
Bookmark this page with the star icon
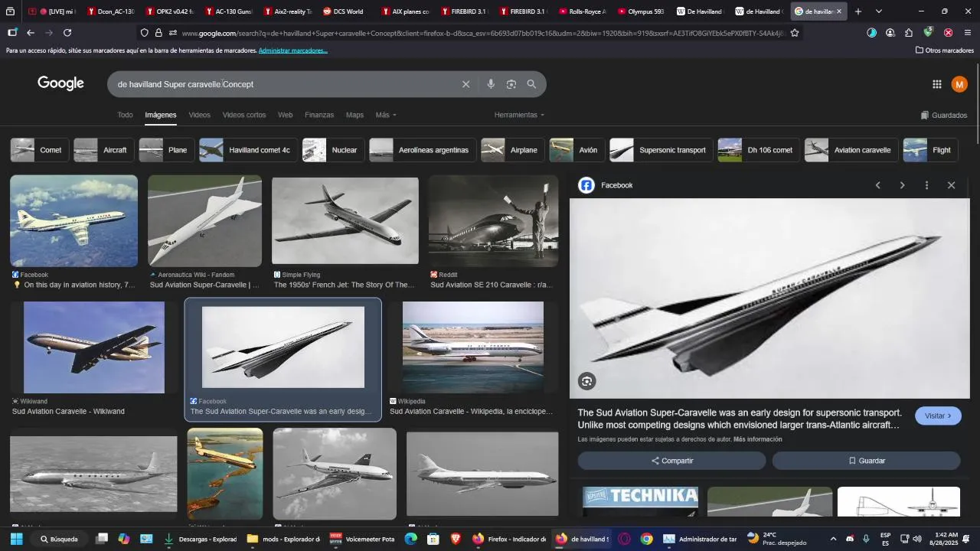[x=795, y=33]
